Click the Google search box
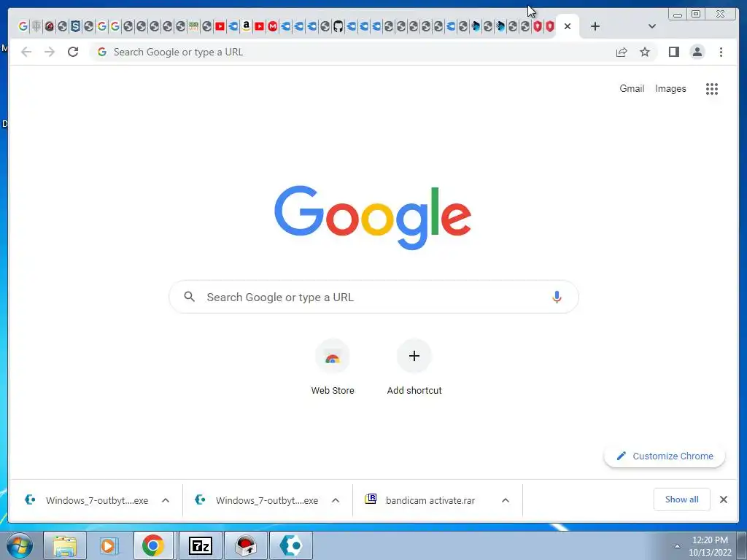 374,297
